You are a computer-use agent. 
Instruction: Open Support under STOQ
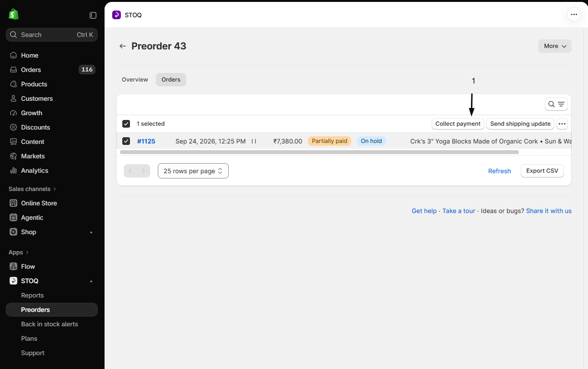33,353
